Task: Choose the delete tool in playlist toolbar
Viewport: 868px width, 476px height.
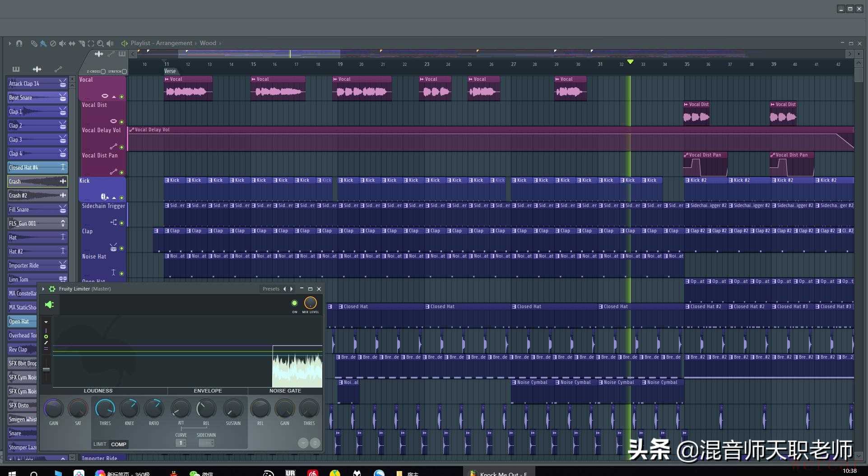Action: (x=53, y=43)
